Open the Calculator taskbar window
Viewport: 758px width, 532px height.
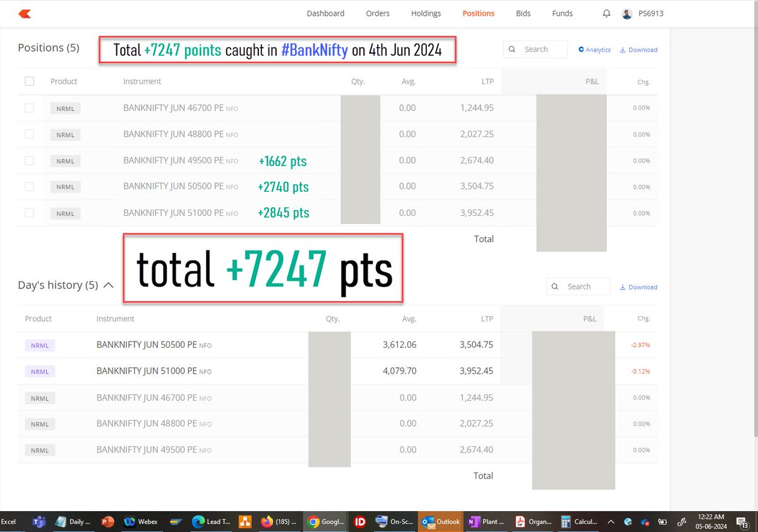click(578, 522)
